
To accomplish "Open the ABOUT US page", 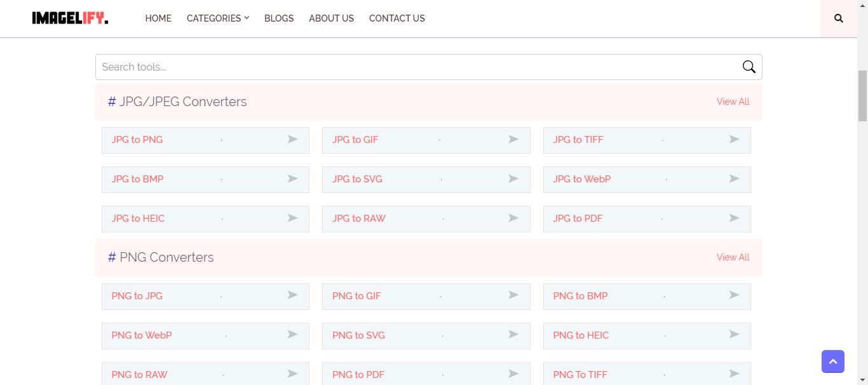I will (x=331, y=18).
